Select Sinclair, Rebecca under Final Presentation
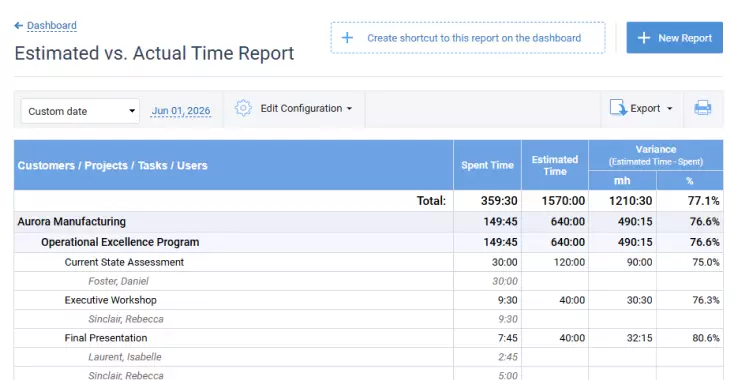The height and width of the screenshot is (380, 750). [x=126, y=376]
